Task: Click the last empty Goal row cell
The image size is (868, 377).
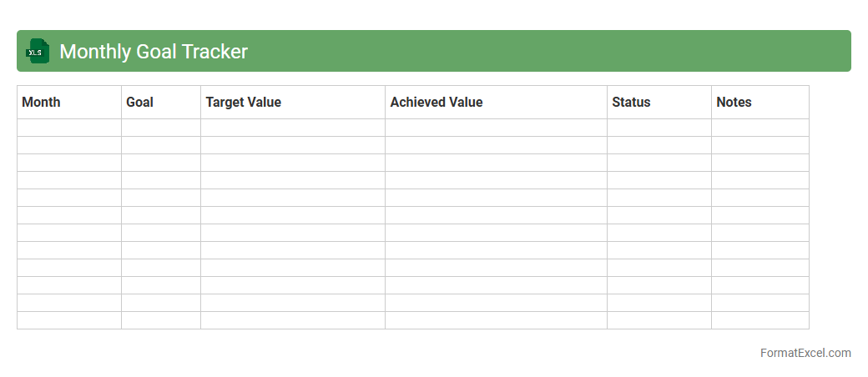Action: [x=160, y=320]
